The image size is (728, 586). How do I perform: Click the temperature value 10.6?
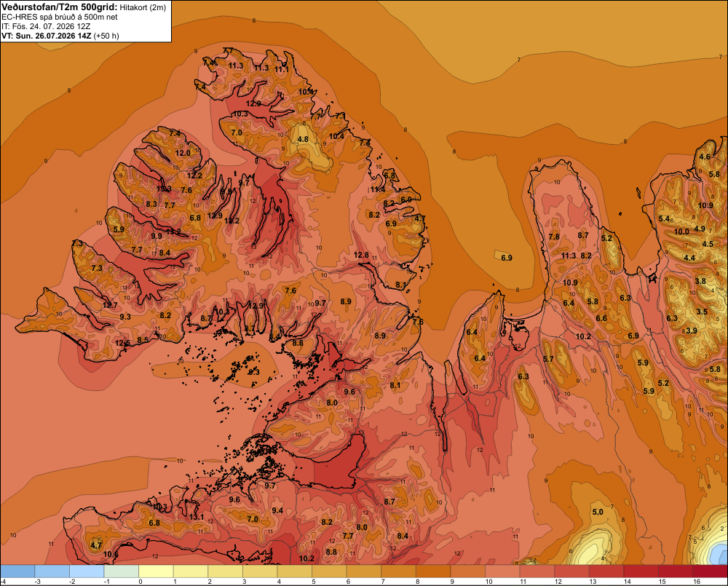[x=111, y=554]
